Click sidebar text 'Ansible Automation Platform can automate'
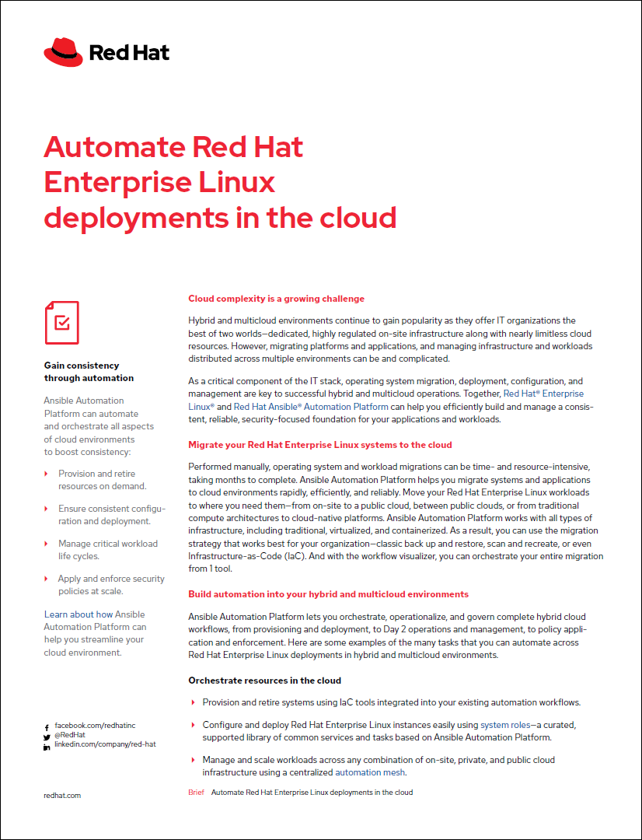 [x=99, y=426]
